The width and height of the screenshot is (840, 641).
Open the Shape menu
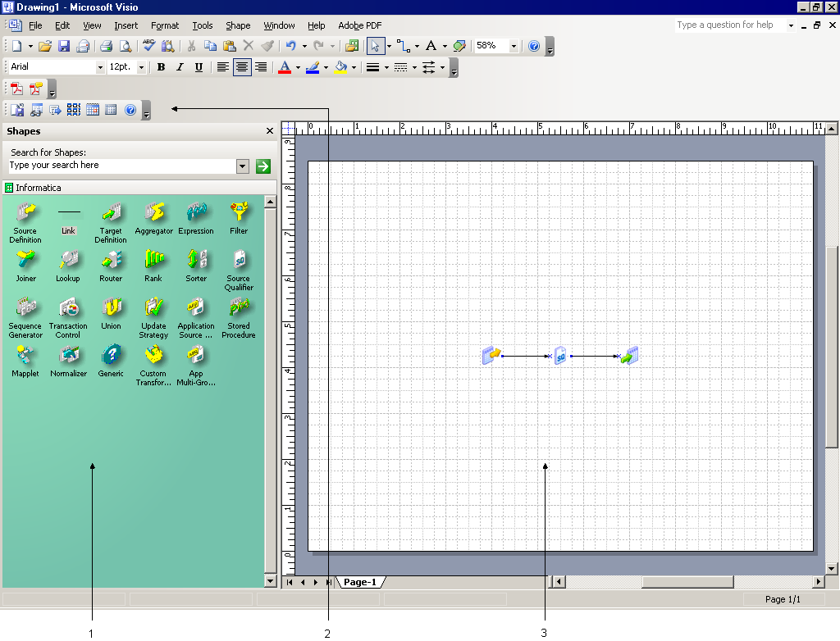click(x=238, y=25)
